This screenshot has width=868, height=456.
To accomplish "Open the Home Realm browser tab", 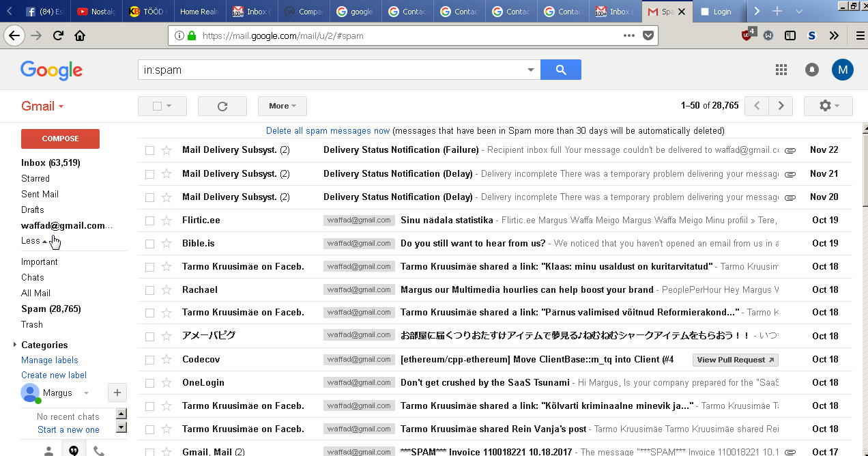I will (x=199, y=12).
